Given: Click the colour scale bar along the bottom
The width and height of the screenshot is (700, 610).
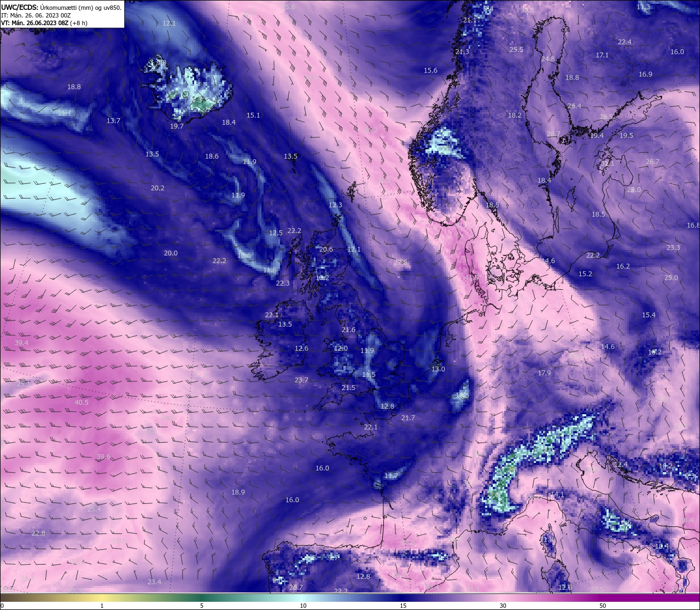Looking at the screenshot, I should [350, 597].
